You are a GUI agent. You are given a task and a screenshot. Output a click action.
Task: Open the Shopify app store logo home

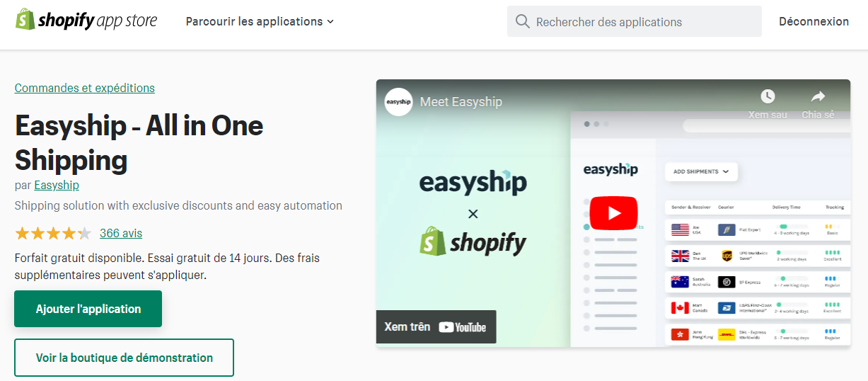(86, 21)
